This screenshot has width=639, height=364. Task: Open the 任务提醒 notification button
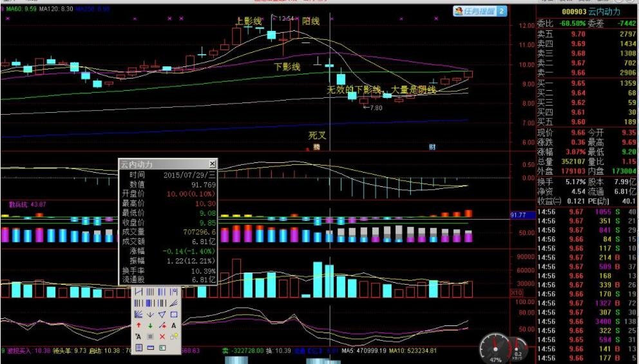[x=481, y=11]
